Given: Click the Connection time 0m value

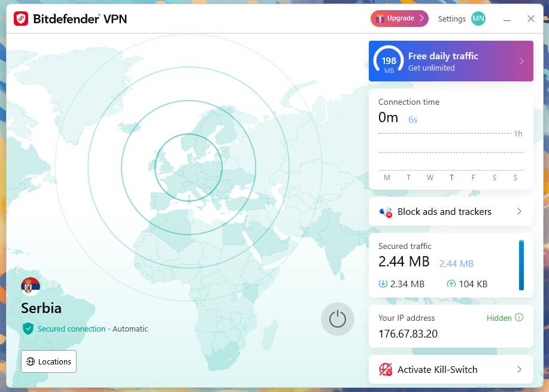Looking at the screenshot, I should pos(388,117).
